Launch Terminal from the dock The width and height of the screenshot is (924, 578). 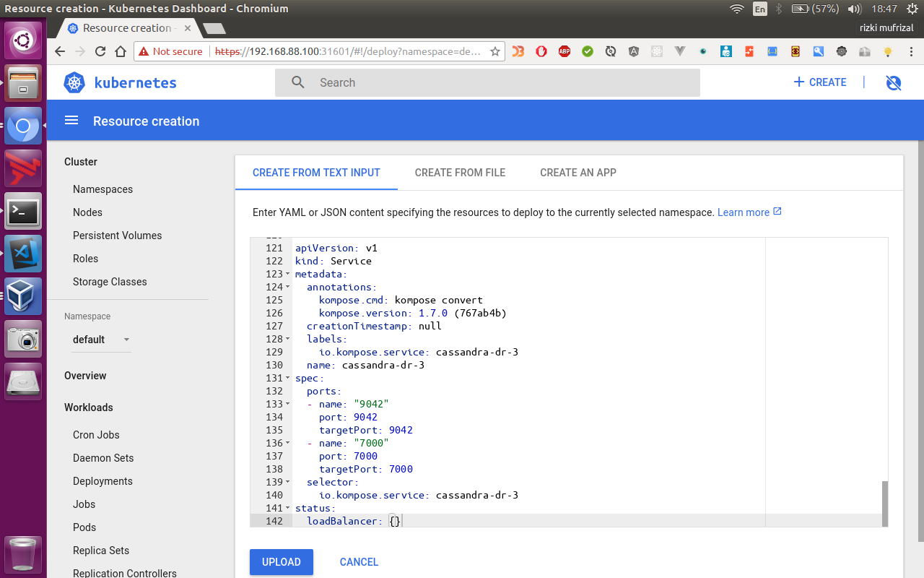(x=23, y=212)
